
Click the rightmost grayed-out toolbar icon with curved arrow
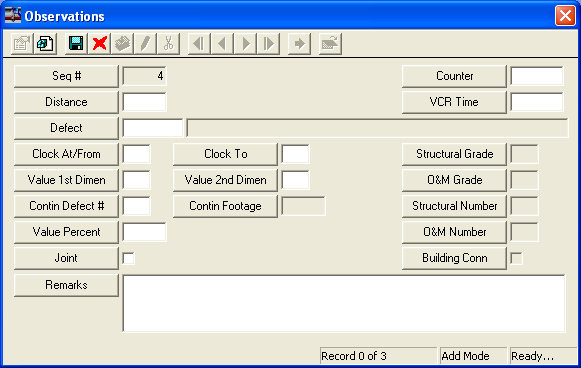[330, 44]
